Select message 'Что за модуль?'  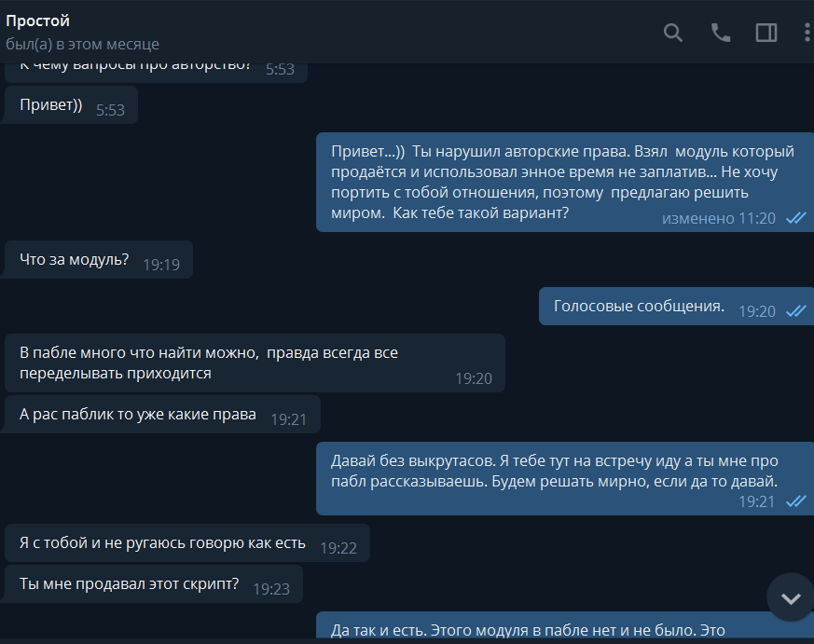99,259
